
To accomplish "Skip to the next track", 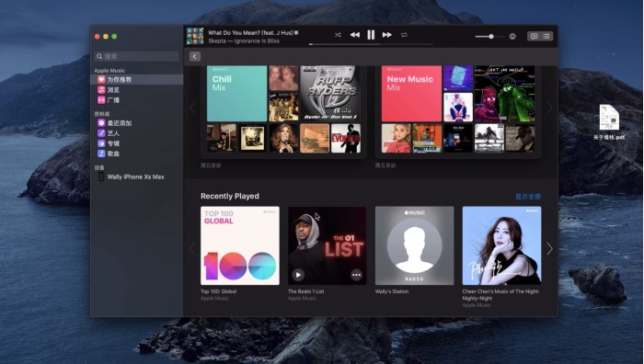I will click(x=387, y=35).
